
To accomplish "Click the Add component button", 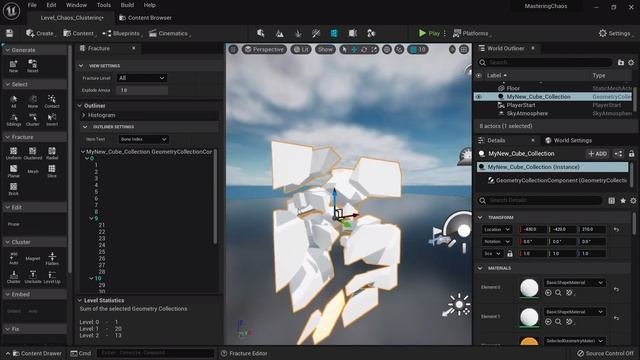I will coord(598,154).
